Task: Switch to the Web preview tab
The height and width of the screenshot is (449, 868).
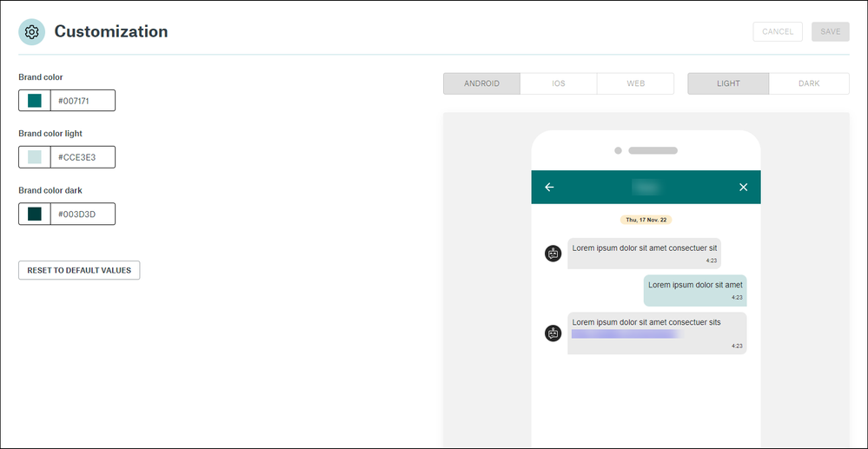Action: pos(635,83)
